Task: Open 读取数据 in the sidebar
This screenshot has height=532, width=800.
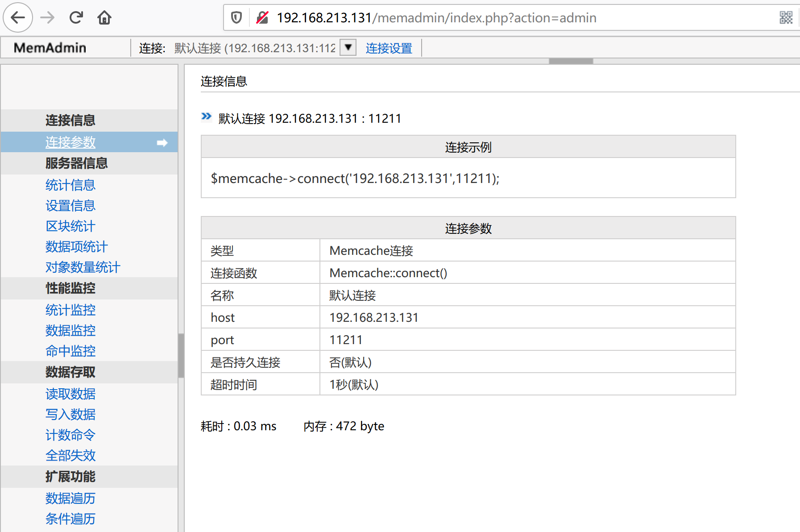Action: (x=70, y=394)
